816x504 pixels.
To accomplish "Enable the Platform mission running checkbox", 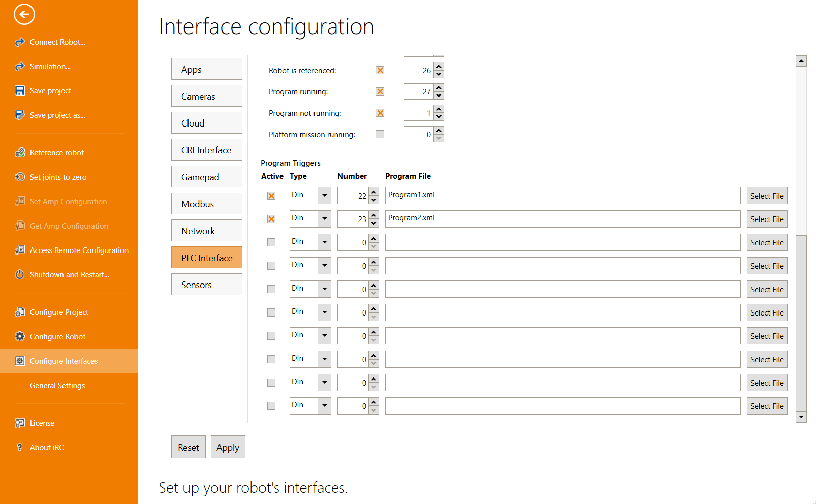I will [x=380, y=135].
